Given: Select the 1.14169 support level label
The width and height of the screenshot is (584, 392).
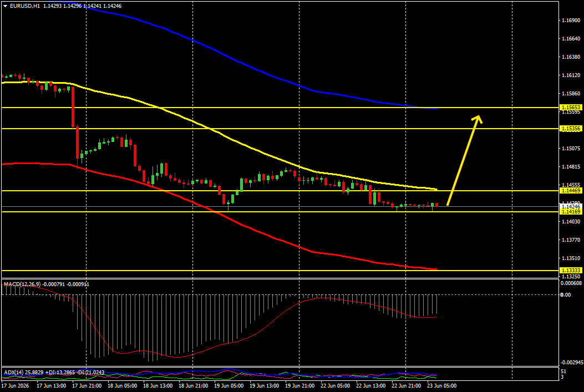Looking at the screenshot, I should click(571, 212).
